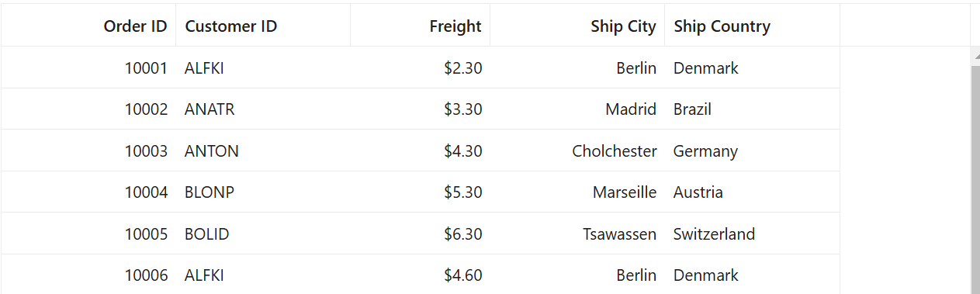This screenshot has width=980, height=294.
Task: Select the ANATR customer cell
Action: click(263, 109)
